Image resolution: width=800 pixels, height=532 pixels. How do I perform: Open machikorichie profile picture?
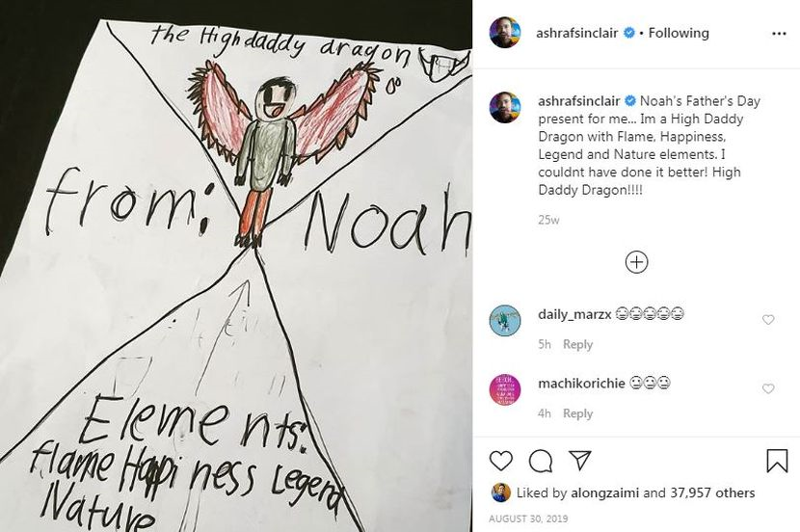(505, 389)
